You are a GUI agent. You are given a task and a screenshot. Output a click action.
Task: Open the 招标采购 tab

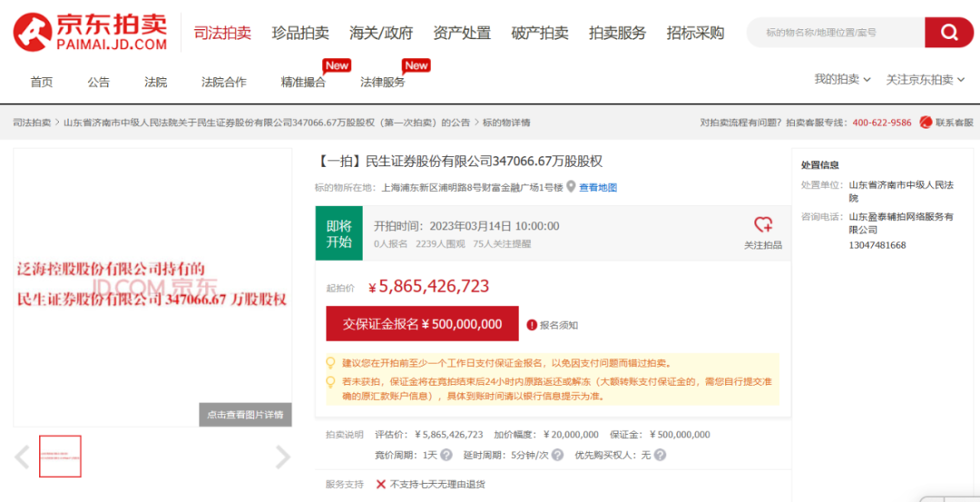click(x=695, y=33)
